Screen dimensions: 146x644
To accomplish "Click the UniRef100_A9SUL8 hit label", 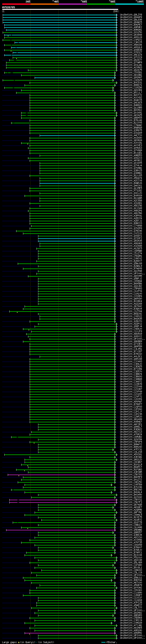I will point(131,48).
